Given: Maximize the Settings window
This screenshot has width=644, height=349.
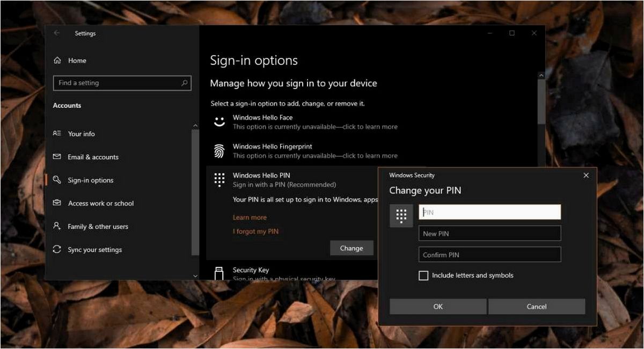Looking at the screenshot, I should pyautogui.click(x=512, y=33).
